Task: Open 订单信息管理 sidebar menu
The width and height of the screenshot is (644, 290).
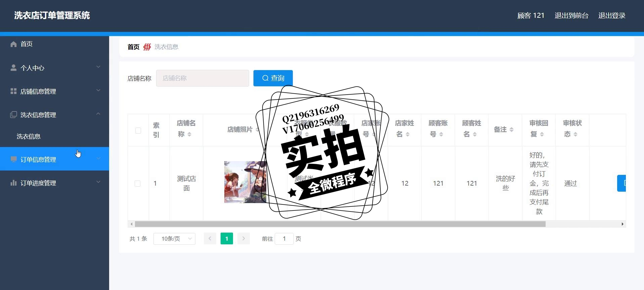Action: point(54,159)
